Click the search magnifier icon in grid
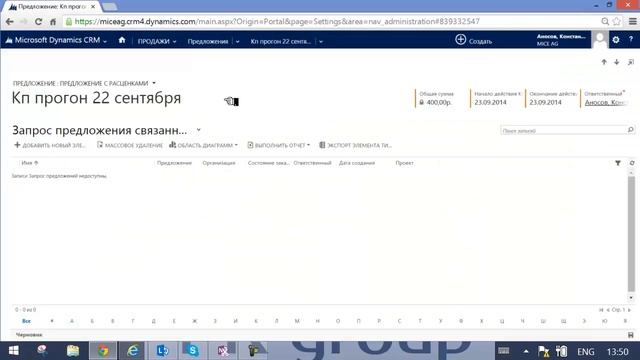Screen dimensions: 640x360 coord(631,130)
